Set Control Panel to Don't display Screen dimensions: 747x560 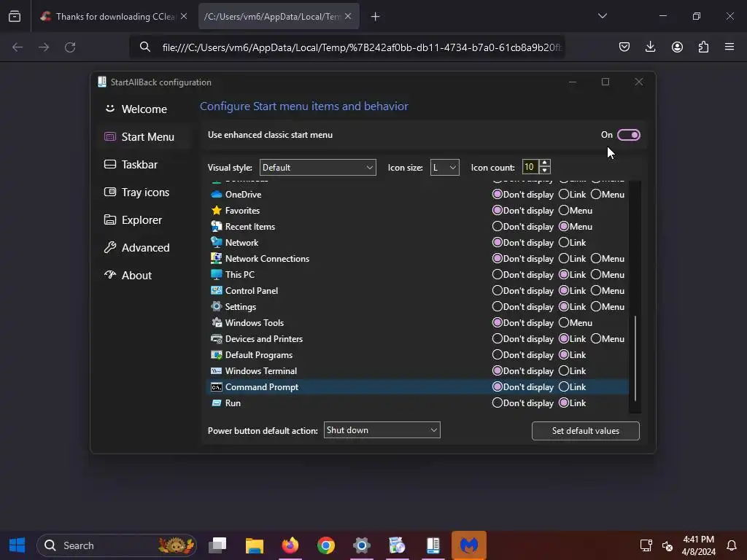497,290
